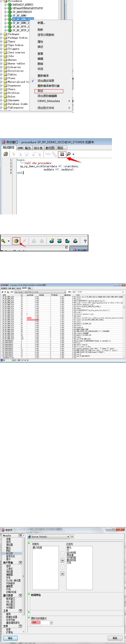Screen dimensions: 126x644
Task: Click the magnifier search icon in test toolbar
Action: click(68, 154)
